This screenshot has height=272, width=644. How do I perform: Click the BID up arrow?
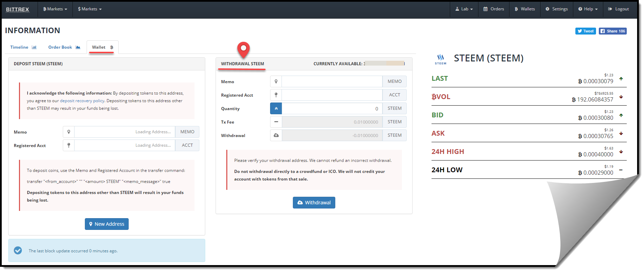coord(621,115)
